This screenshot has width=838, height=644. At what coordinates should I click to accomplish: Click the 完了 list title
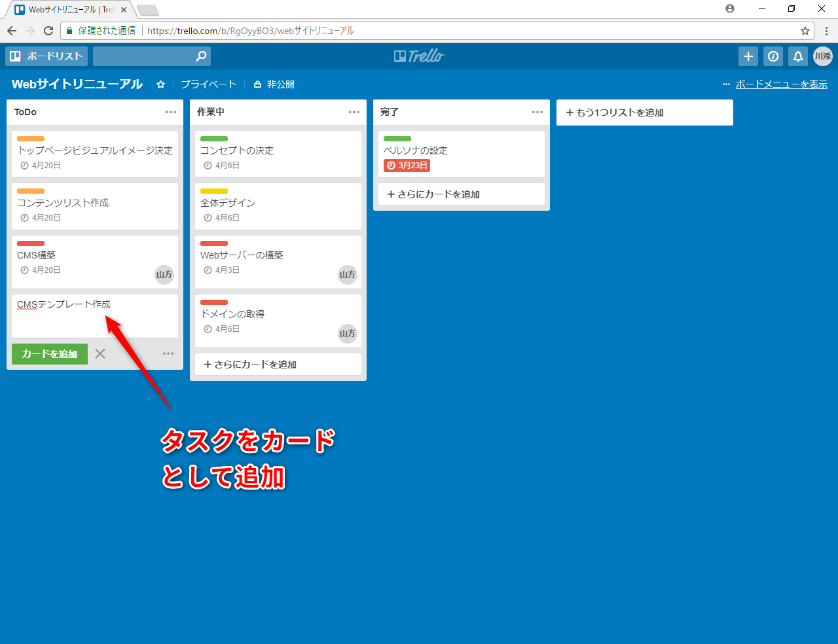click(390, 112)
